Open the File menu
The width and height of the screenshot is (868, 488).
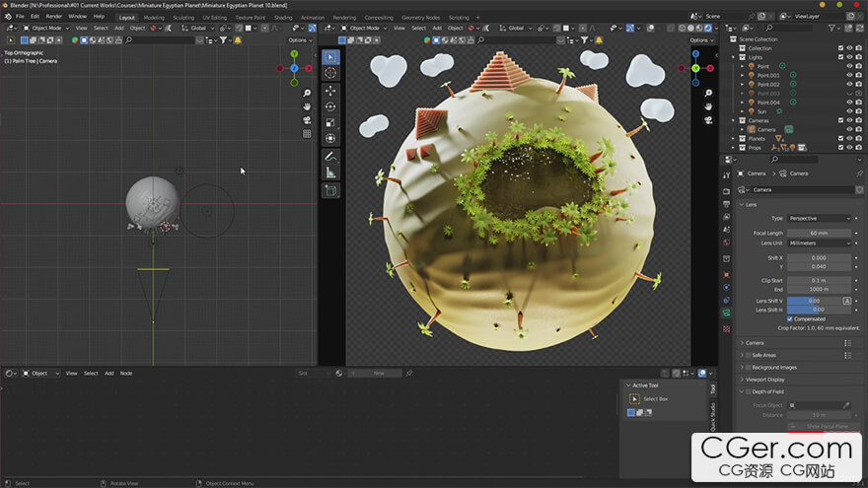[x=20, y=17]
